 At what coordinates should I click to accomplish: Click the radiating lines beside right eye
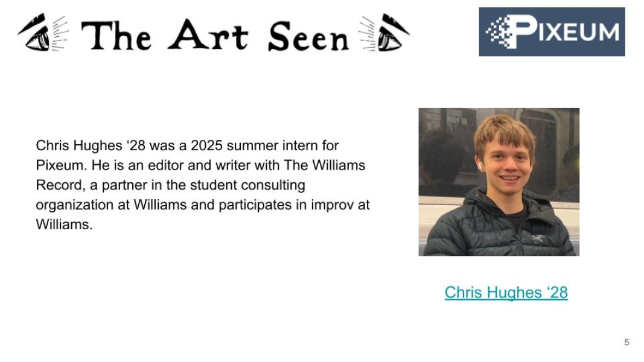coord(367,34)
